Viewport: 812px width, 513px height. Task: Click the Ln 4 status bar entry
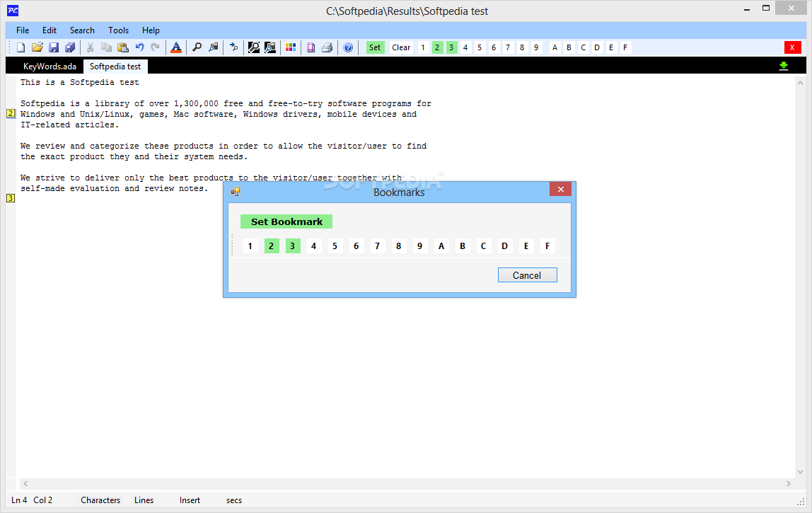(x=19, y=500)
